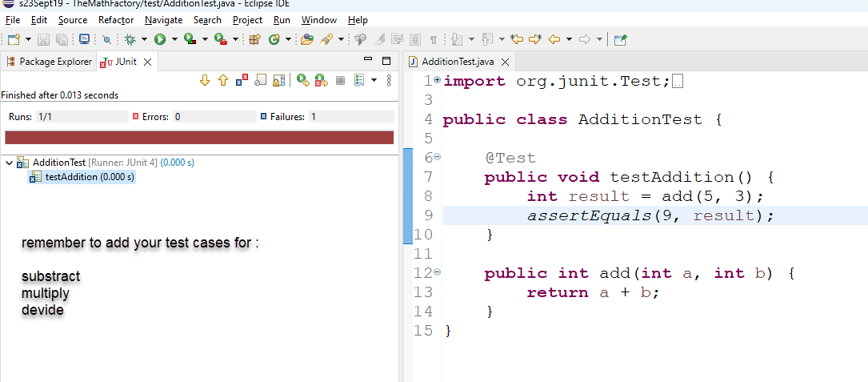Click the Back navigation arrow
Image resolution: width=868 pixels, height=382 pixels.
(554, 39)
